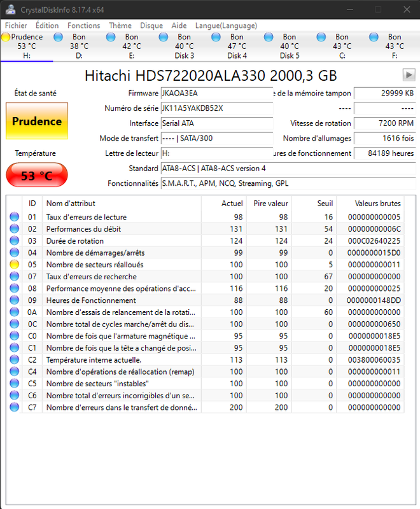Click the rotation speed field 7200 RPM

[x=384, y=123]
